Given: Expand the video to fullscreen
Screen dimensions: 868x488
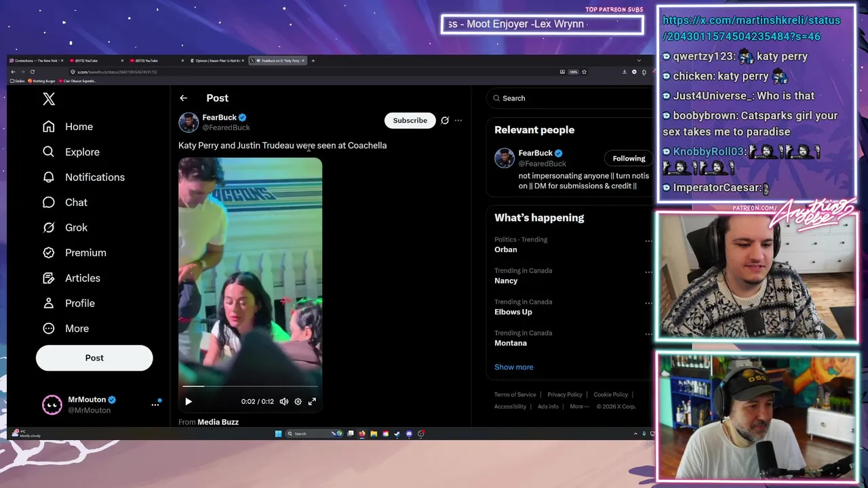Looking at the screenshot, I should point(312,401).
